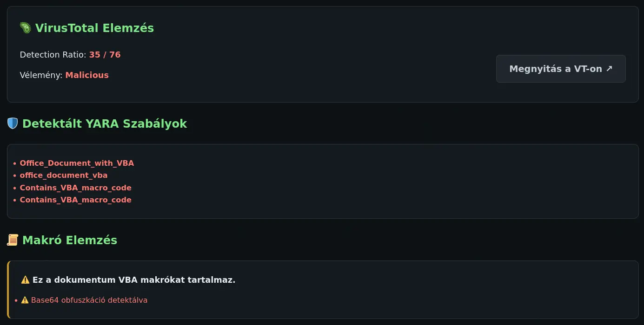This screenshot has width=644, height=325.
Task: Click the Vélemény label
Action: (41, 75)
